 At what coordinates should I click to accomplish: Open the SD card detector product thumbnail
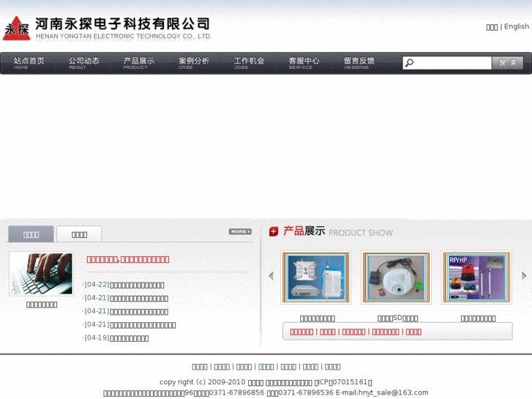coord(396,277)
